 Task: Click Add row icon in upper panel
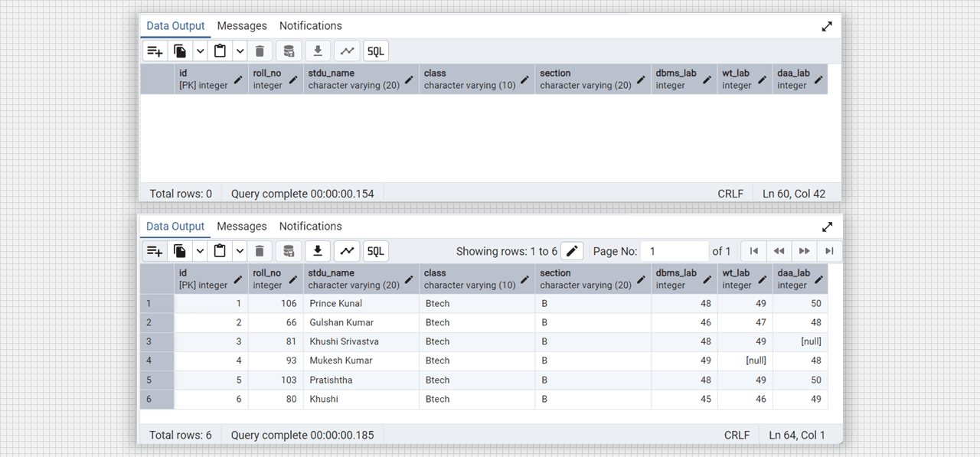pos(155,51)
